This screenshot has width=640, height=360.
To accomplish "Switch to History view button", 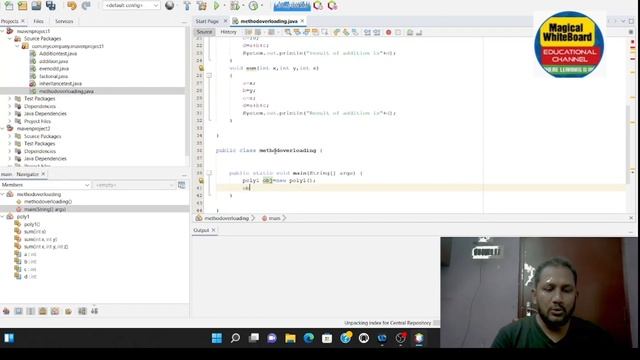I will pos(229,32).
